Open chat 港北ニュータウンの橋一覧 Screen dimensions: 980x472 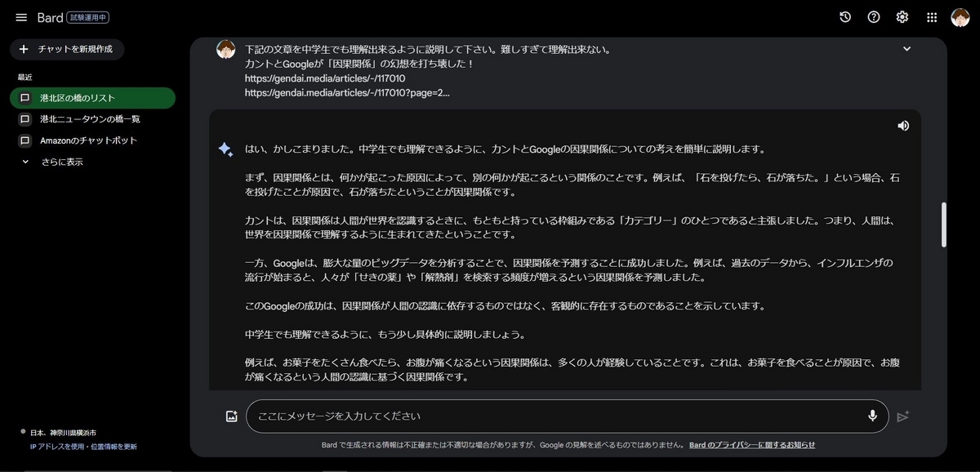click(92, 119)
